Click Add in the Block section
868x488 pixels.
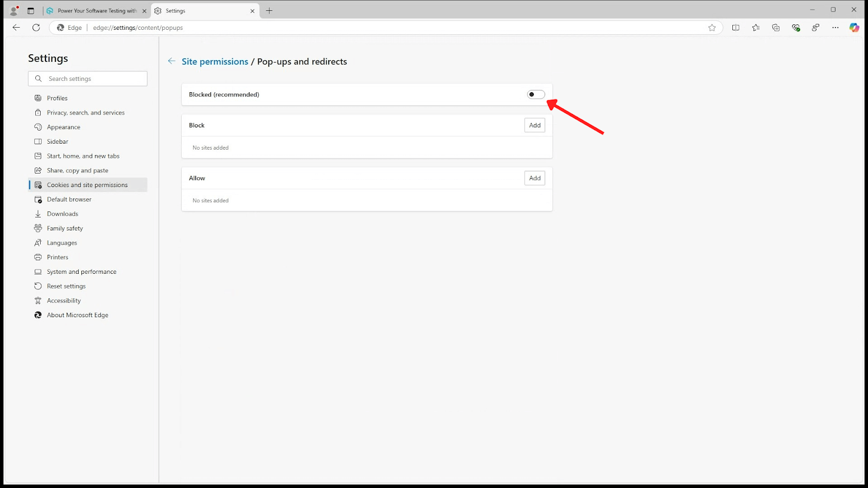coord(534,125)
